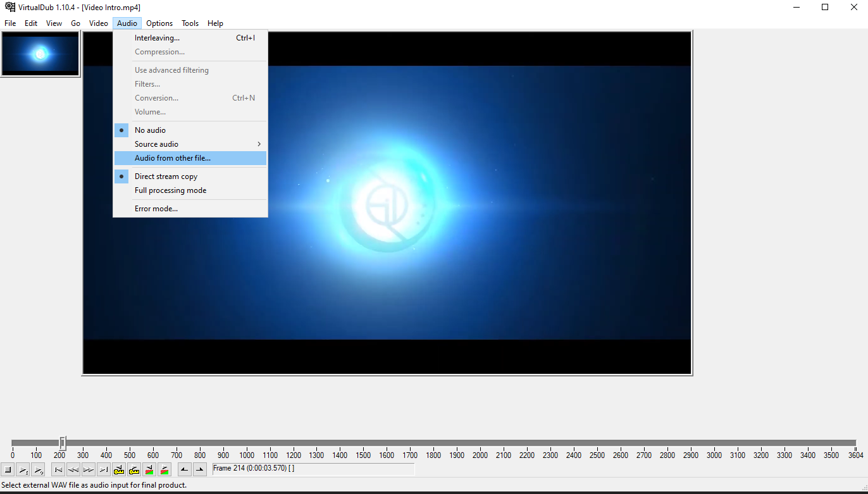Enable Direct stream copy mode
868x494 pixels.
tap(166, 176)
